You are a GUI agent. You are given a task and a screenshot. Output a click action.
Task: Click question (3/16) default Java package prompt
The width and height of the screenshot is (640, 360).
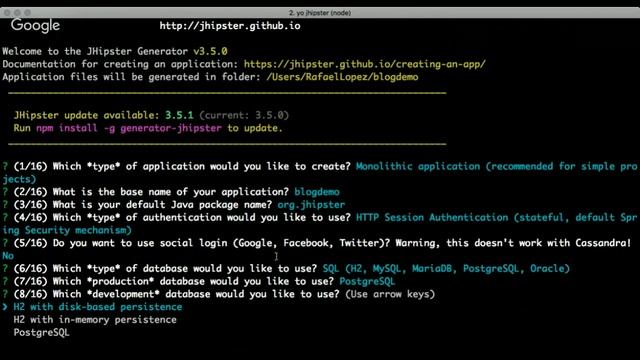(142, 204)
